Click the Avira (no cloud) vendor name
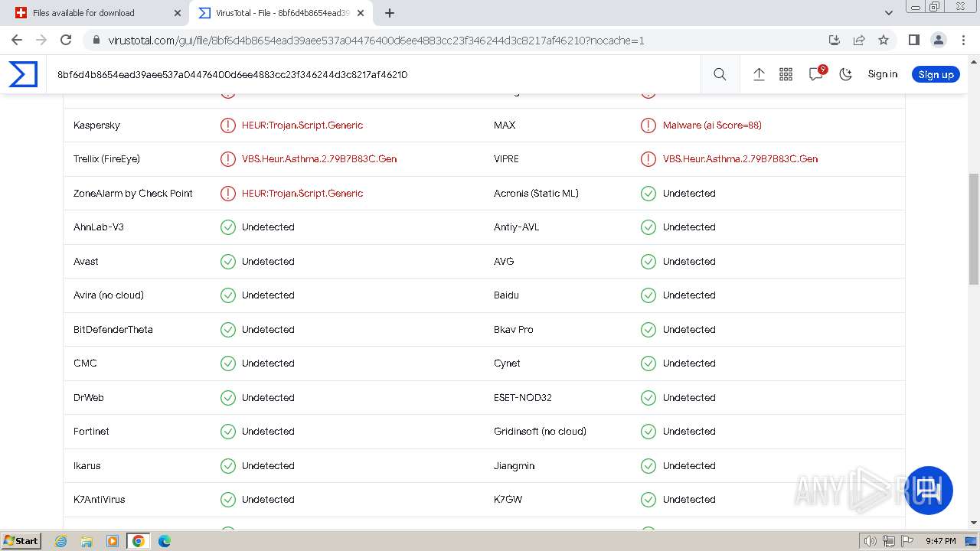The image size is (980, 551). (109, 295)
